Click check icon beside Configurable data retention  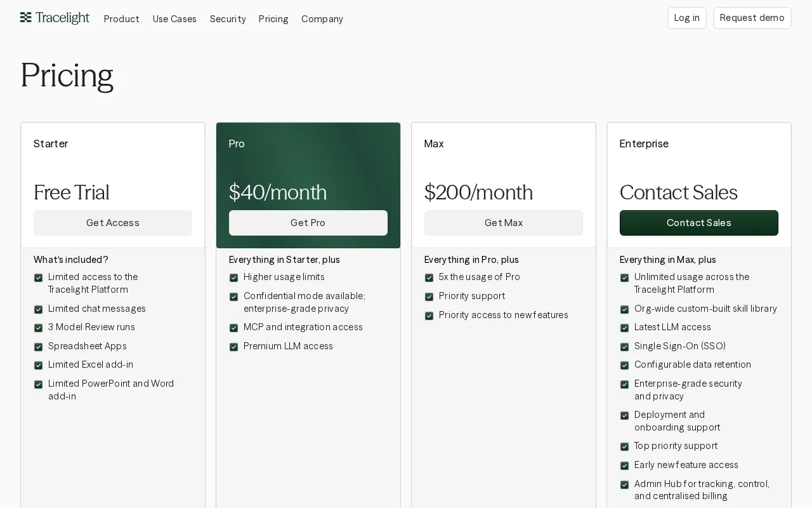click(x=624, y=365)
